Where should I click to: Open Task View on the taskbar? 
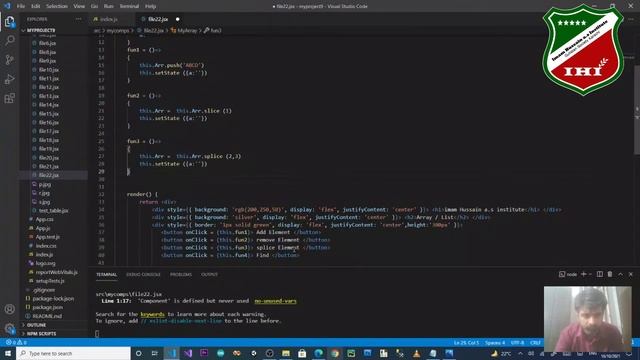pos(155,353)
